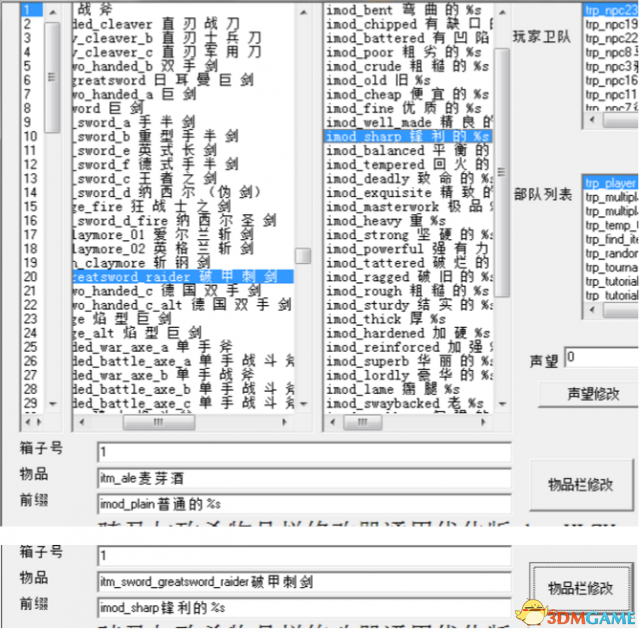
Task: Click modifier list vertical scrollbar thumb
Action: click(x=502, y=172)
